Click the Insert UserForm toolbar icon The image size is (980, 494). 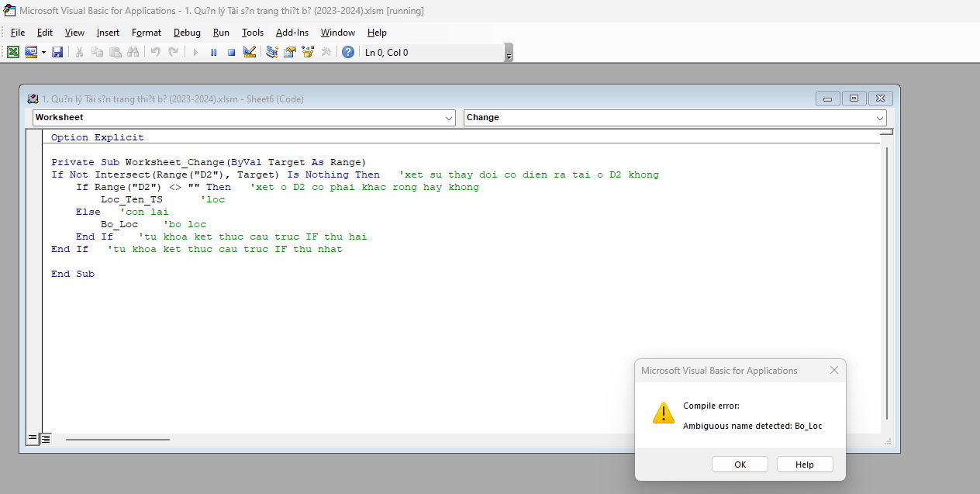pos(31,52)
